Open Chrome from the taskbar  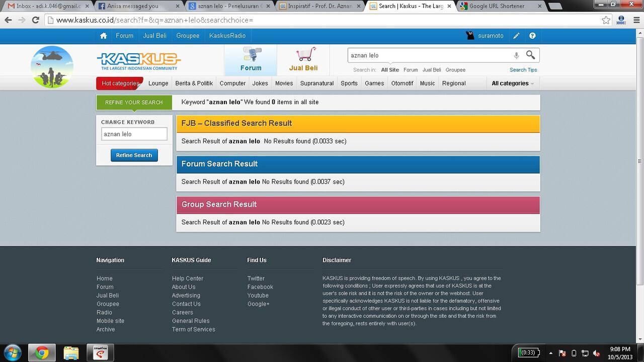click(42, 353)
